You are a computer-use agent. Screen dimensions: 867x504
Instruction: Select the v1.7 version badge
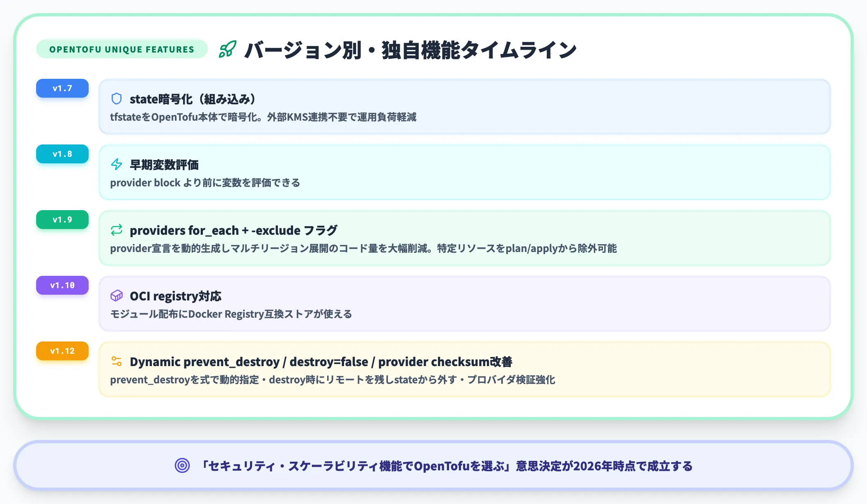(62, 88)
